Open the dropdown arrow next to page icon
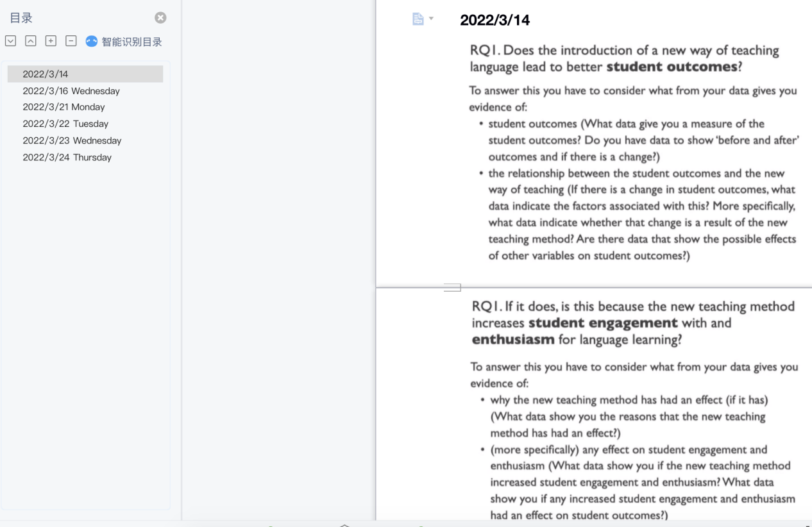Image resolution: width=812 pixels, height=527 pixels. (431, 19)
